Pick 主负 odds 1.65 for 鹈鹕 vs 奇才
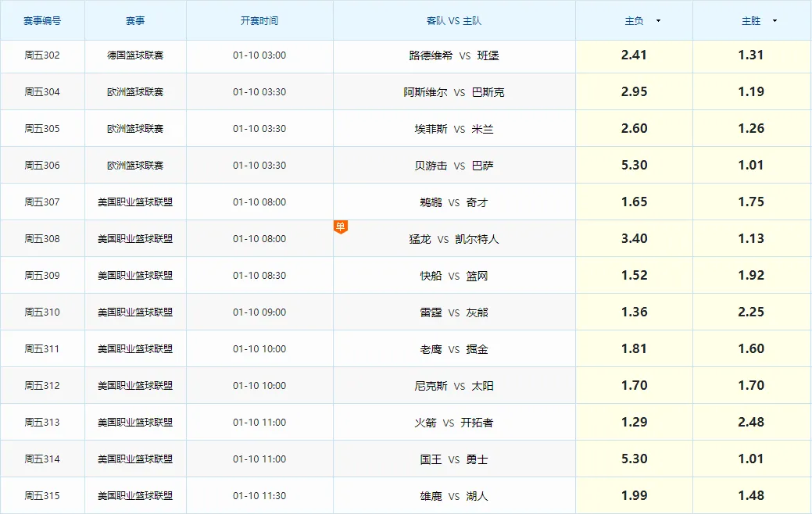This screenshot has width=812, height=514. [x=634, y=202]
